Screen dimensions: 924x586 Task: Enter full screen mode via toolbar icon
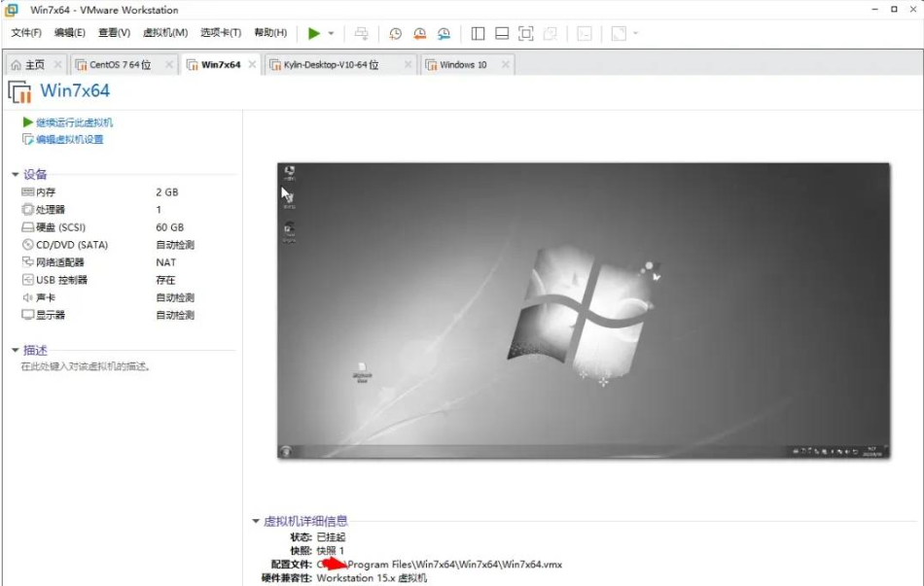[x=525, y=33]
